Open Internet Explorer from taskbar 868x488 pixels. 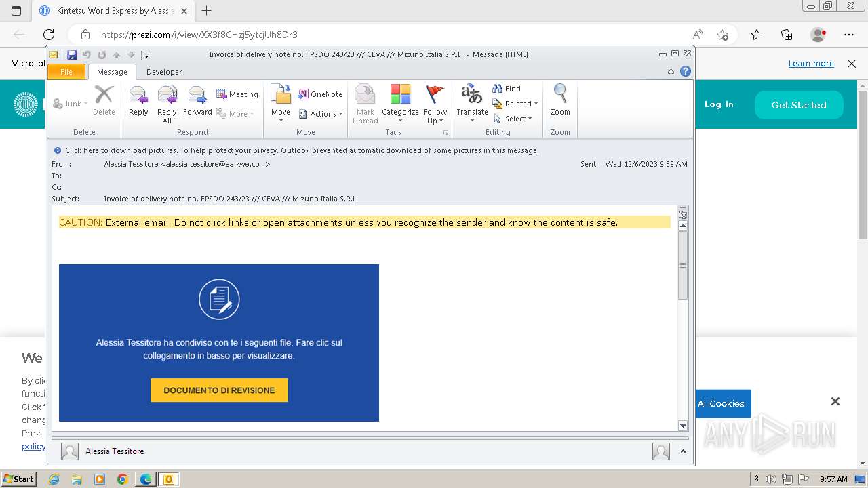[54, 479]
